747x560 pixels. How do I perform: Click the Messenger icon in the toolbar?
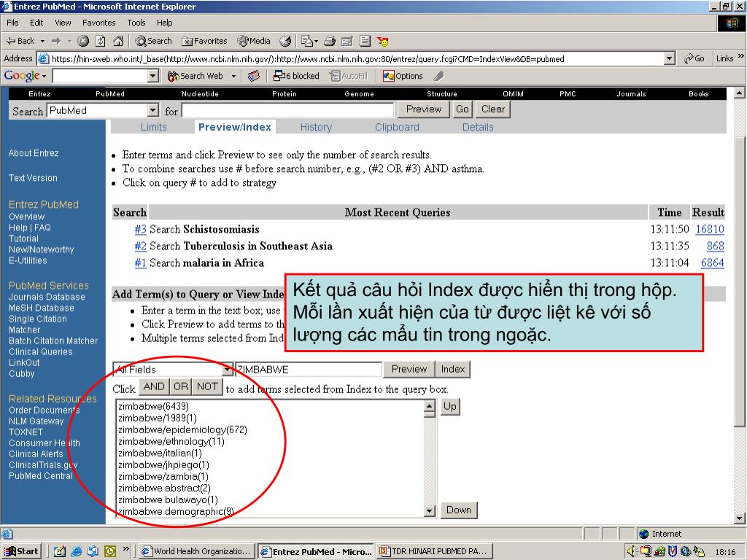point(382,41)
